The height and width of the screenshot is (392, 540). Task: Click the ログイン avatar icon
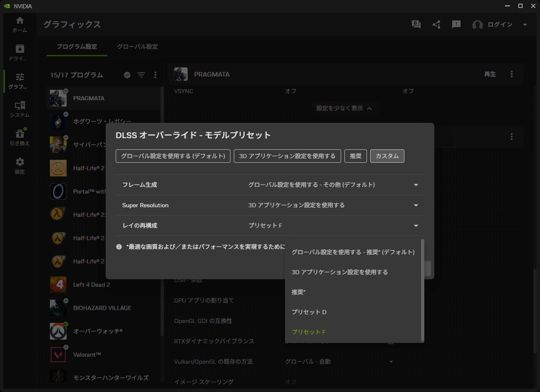click(x=478, y=25)
